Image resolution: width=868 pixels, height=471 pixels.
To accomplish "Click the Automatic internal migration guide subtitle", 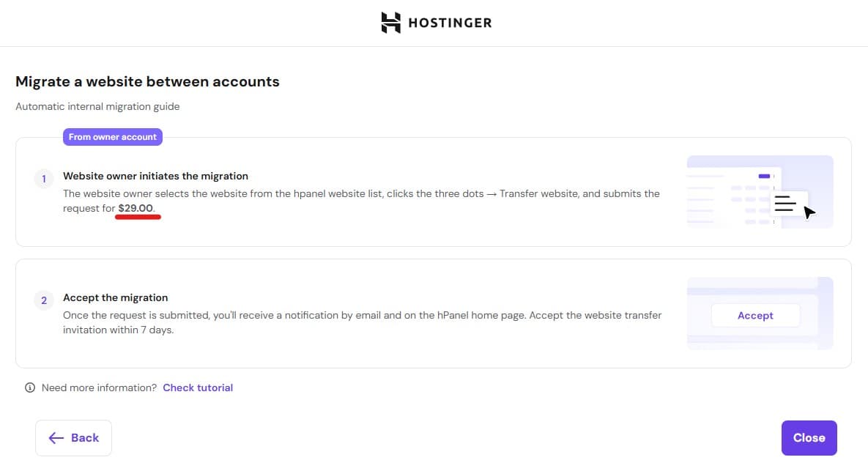I will (97, 106).
